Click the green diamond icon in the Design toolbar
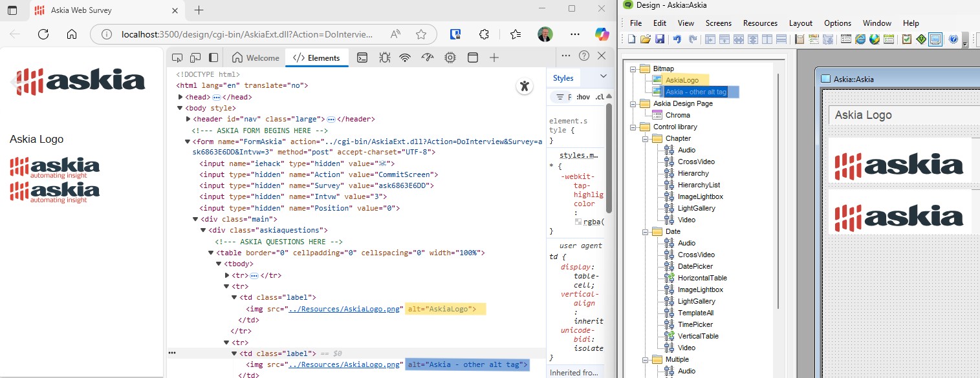Image resolution: width=980 pixels, height=378 pixels. pos(921,39)
